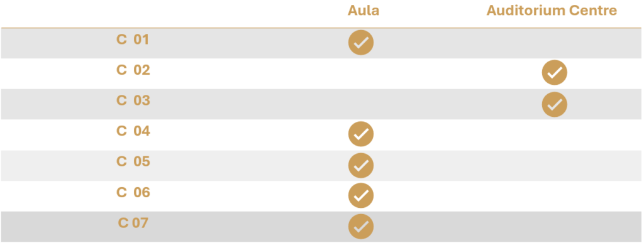Click the C 07 Aula checkmark icon
Image resolution: width=644 pixels, height=243 pixels.
point(360,226)
